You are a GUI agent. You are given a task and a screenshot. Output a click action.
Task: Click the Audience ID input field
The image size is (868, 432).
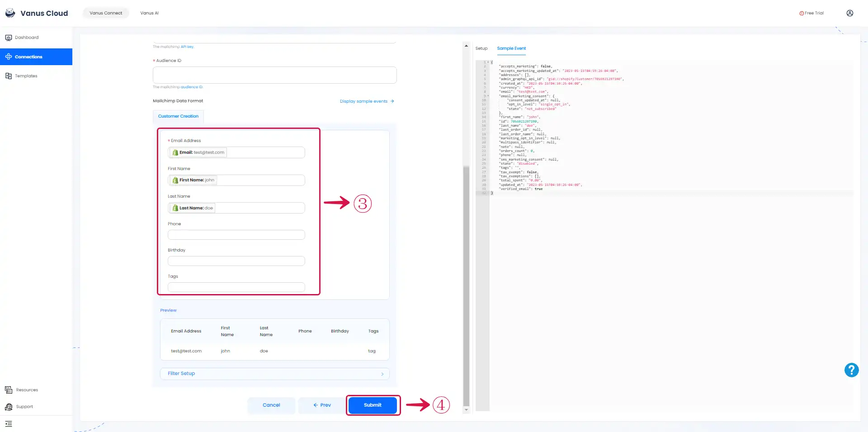click(x=275, y=75)
